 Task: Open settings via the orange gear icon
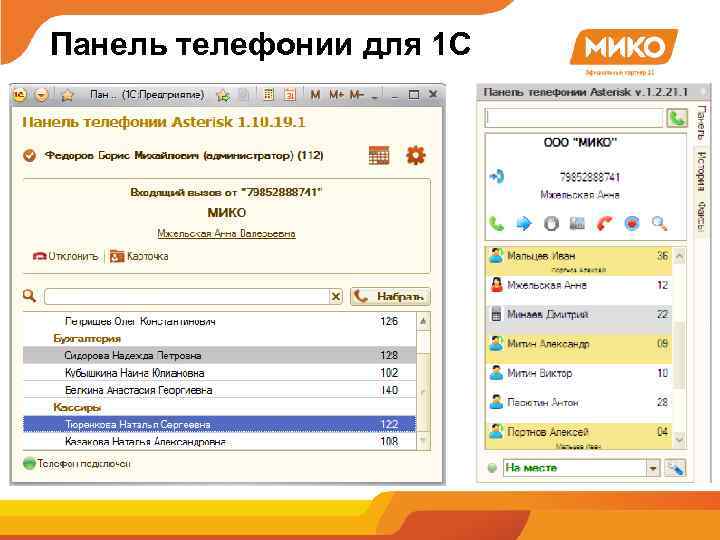[416, 155]
